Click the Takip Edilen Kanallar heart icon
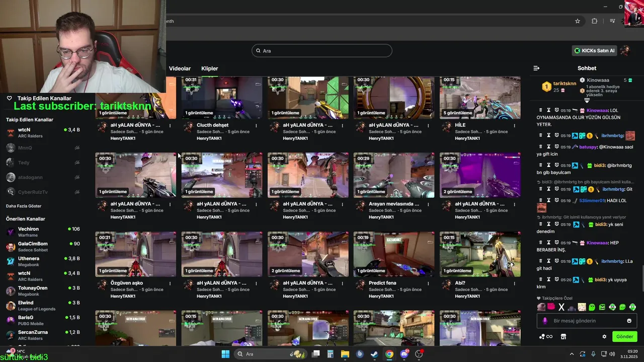The height and width of the screenshot is (362, 644). (9, 98)
